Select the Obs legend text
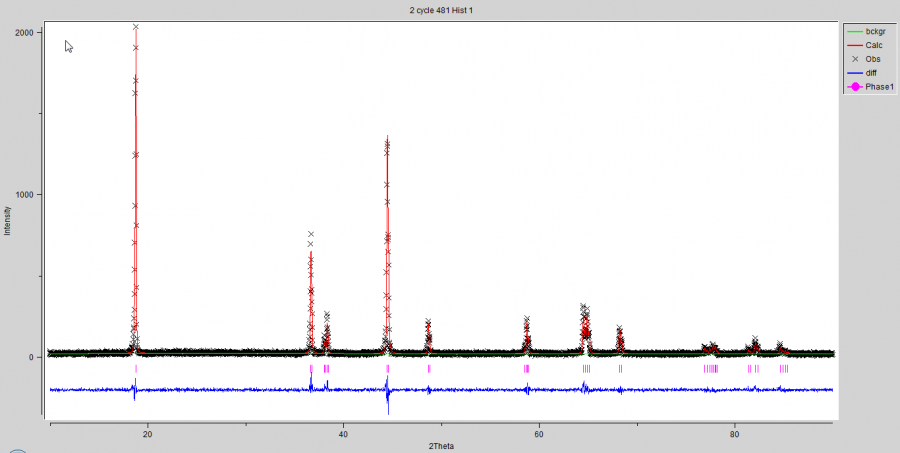 tap(873, 59)
